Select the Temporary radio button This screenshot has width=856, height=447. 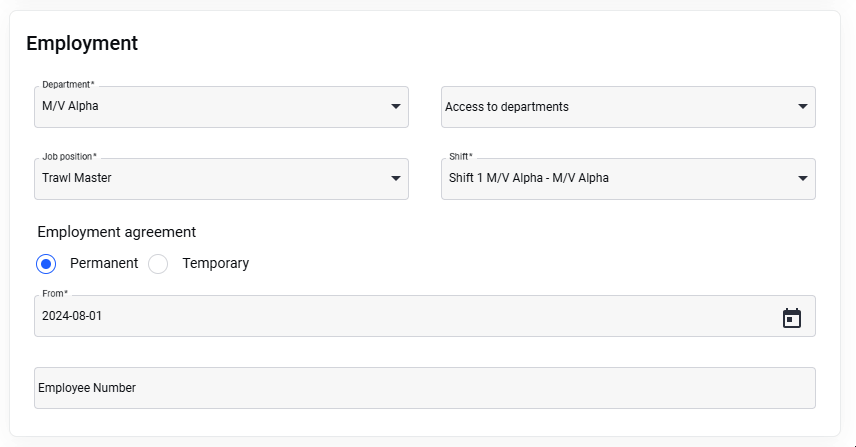tap(158, 264)
